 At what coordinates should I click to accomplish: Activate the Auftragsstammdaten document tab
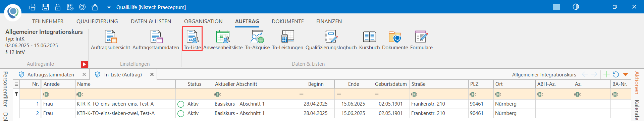click(50, 74)
